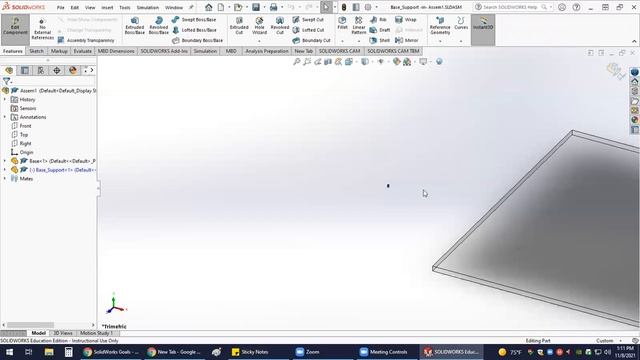Screen dimensions: 640x360
Task: Click Assembly Transparency in ribbon
Action: (x=86, y=40)
